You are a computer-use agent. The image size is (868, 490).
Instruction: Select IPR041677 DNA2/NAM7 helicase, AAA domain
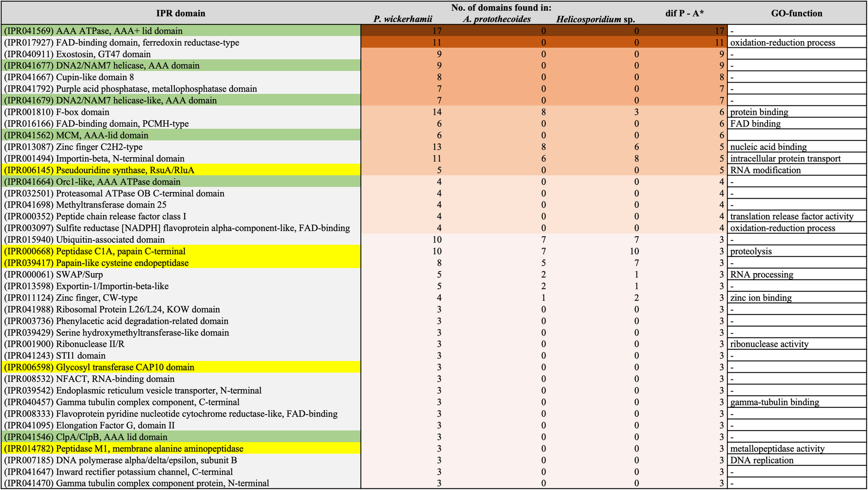point(181,66)
